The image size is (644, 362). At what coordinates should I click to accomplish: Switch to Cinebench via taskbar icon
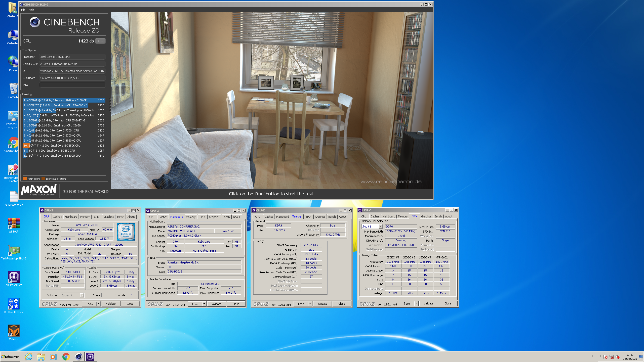tap(78, 356)
